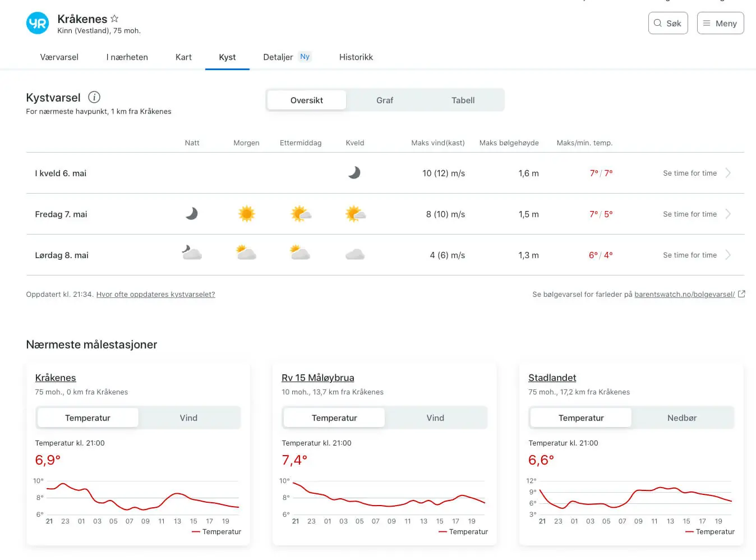The height and width of the screenshot is (560, 756).
Task: Open barentswatch.no/bolgevarsel link
Action: click(x=684, y=295)
